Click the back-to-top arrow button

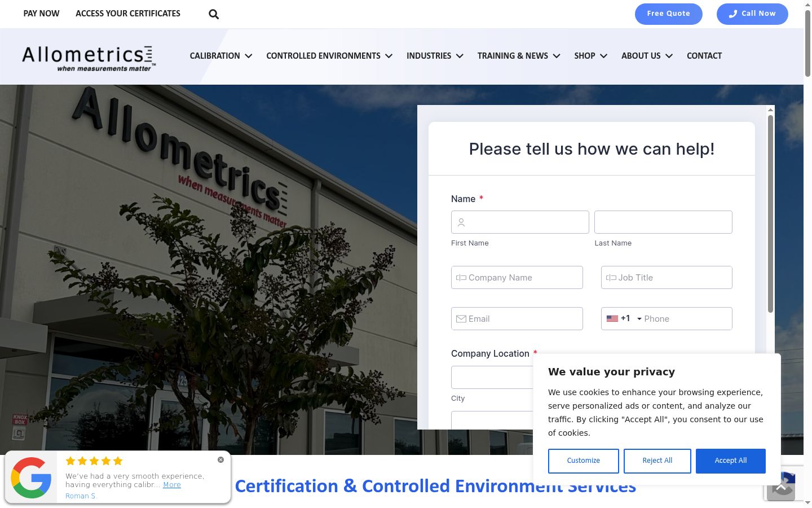[x=781, y=487]
